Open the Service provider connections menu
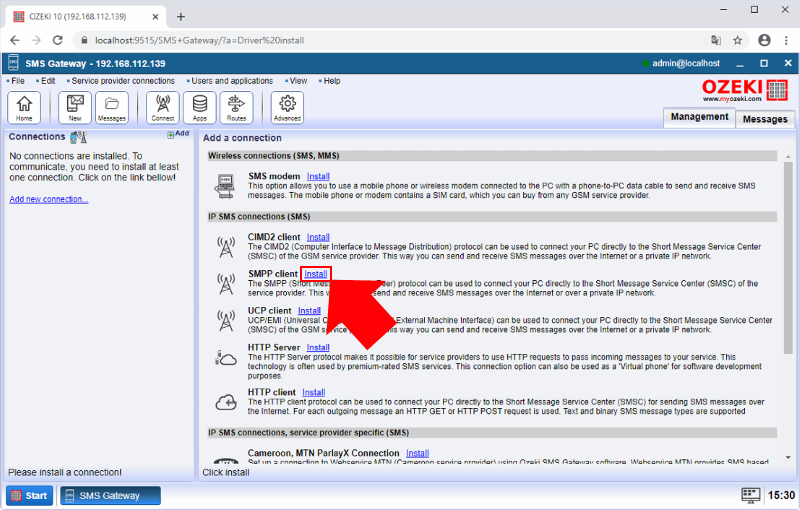Image resolution: width=800 pixels, height=510 pixels. point(123,81)
